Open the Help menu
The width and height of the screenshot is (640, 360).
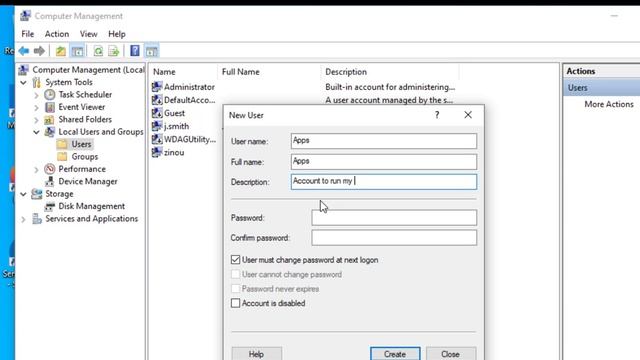coord(117,34)
